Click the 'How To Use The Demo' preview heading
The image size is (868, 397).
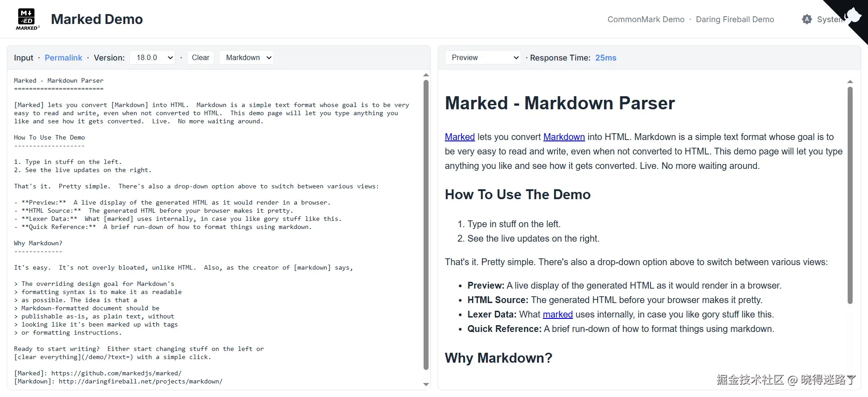coord(518,194)
